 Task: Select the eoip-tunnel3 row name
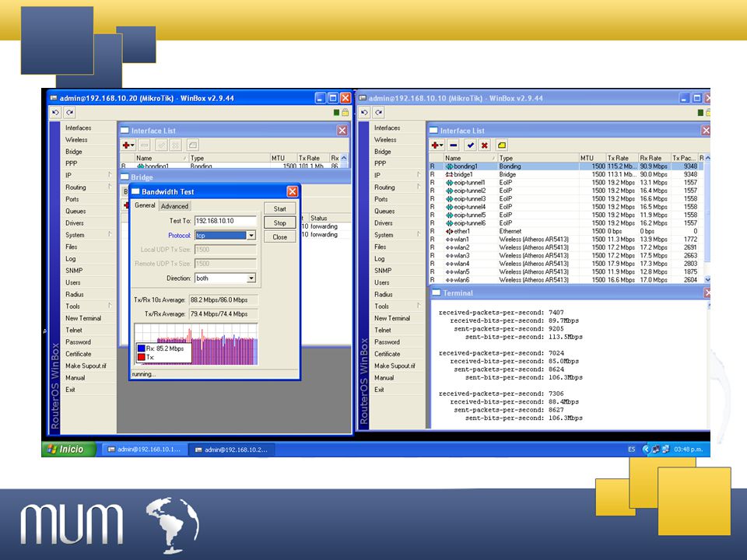tap(470, 199)
